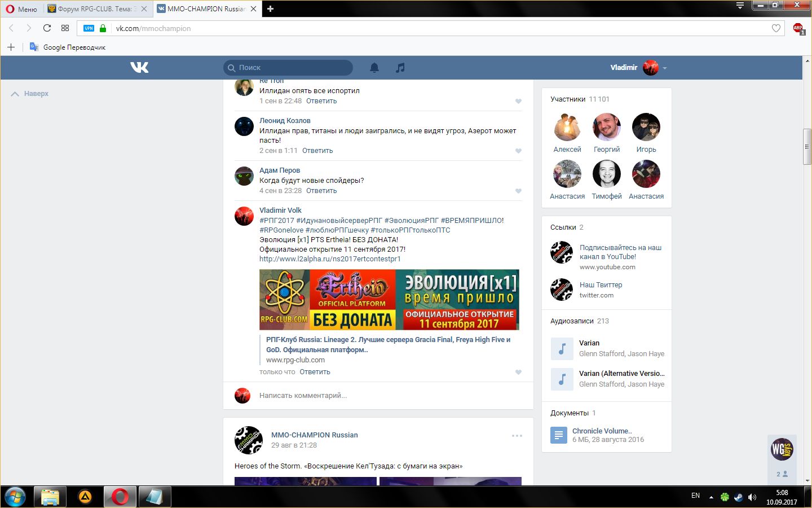Play the Varian audio track icon
Image resolution: width=812 pixels, height=508 pixels.
click(562, 349)
